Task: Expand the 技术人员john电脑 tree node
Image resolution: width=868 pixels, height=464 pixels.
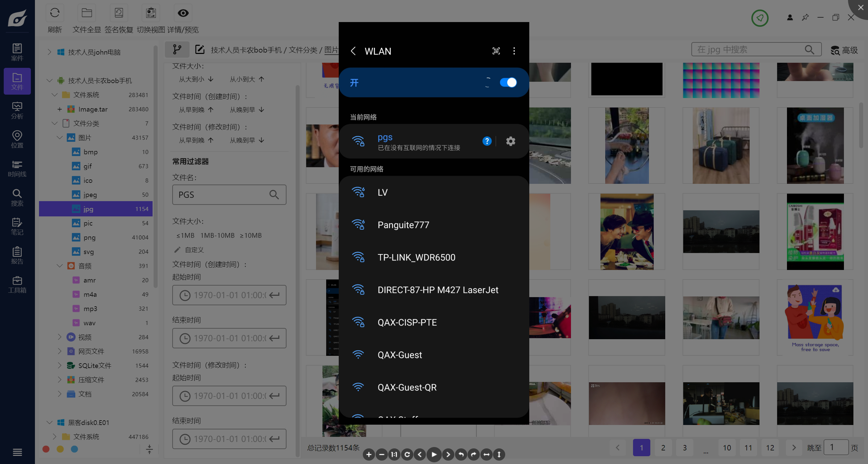Action: point(50,52)
